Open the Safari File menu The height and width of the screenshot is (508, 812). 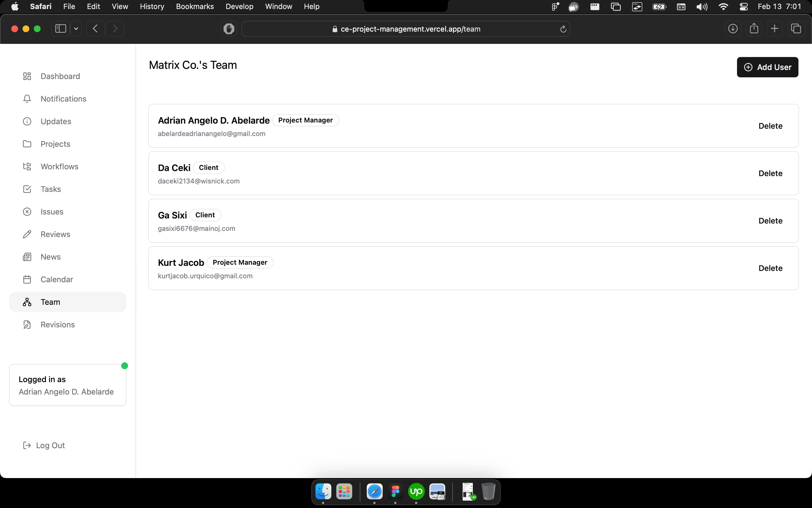click(x=69, y=7)
